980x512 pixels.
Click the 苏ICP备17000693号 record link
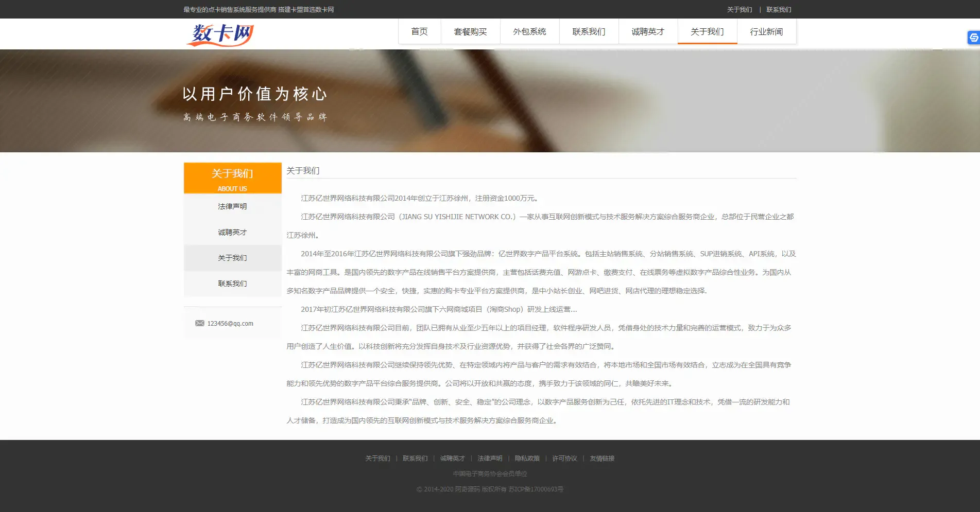click(536, 489)
